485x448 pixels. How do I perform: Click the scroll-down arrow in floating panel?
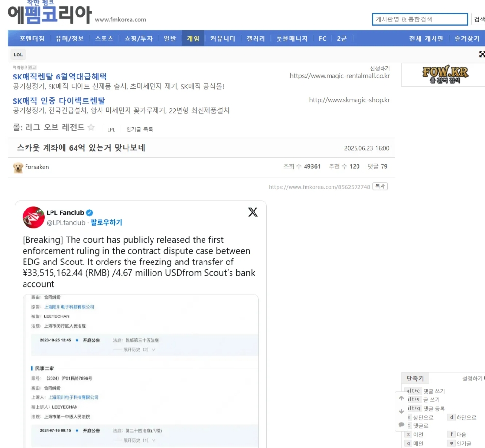tap(401, 411)
